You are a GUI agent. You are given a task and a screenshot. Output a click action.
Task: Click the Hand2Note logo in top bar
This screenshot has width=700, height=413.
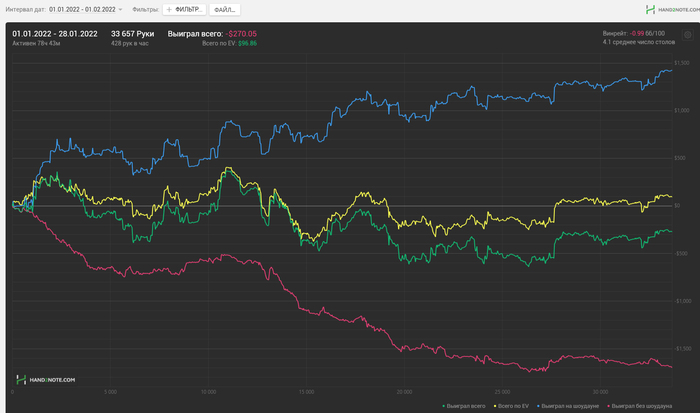[672, 9]
